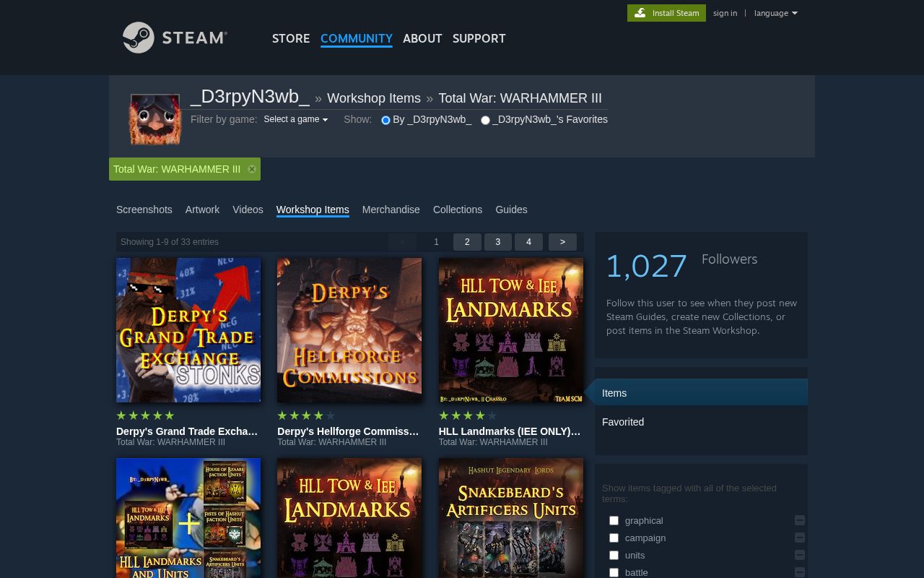
Task: Click the Install Steam button
Action: (x=666, y=13)
